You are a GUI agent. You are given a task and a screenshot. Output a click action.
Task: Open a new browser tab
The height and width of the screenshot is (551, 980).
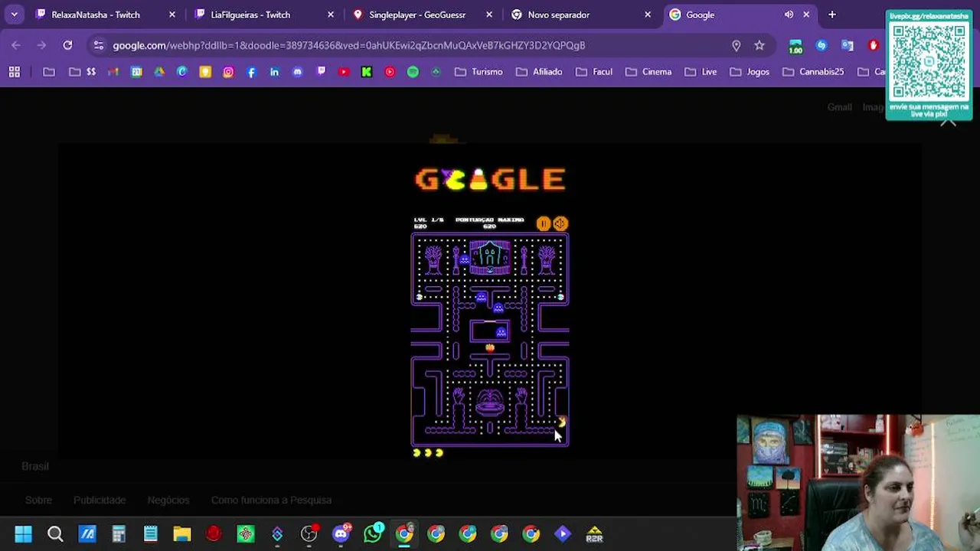click(x=832, y=15)
